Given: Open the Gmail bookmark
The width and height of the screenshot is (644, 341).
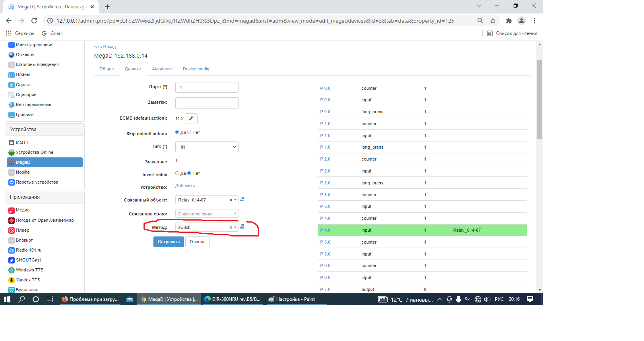Looking at the screenshot, I should 52,33.
